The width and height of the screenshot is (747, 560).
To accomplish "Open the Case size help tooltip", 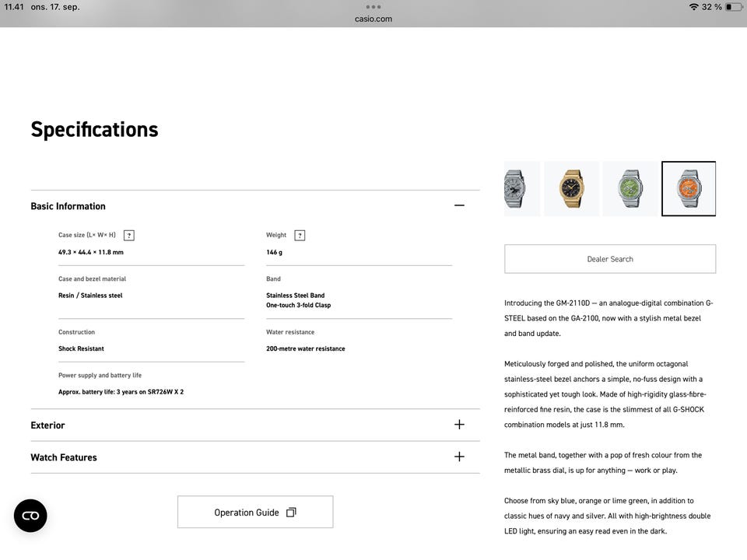I will 128,235.
